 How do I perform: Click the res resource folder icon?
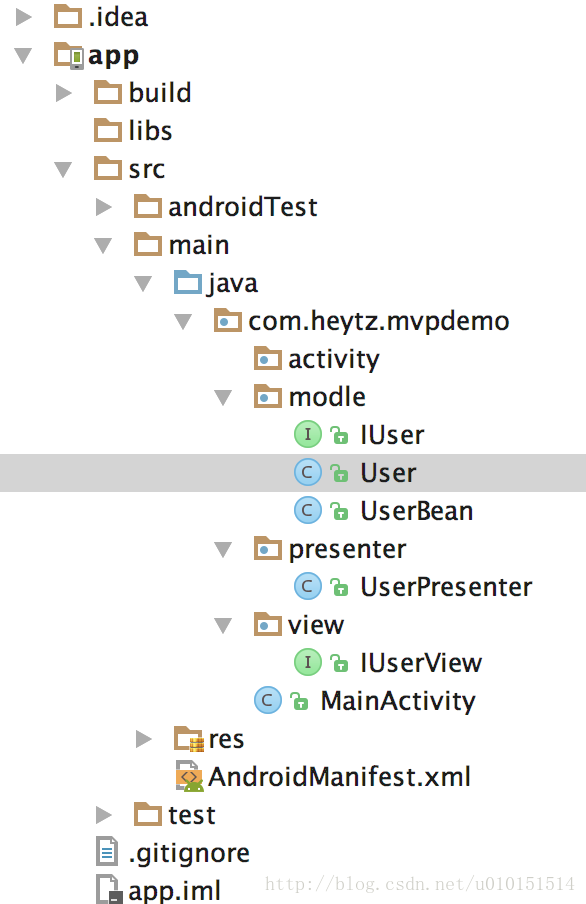click(189, 739)
